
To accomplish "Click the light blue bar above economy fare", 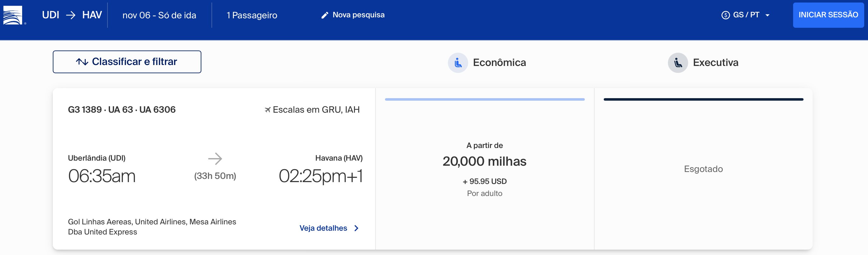I will tap(485, 99).
